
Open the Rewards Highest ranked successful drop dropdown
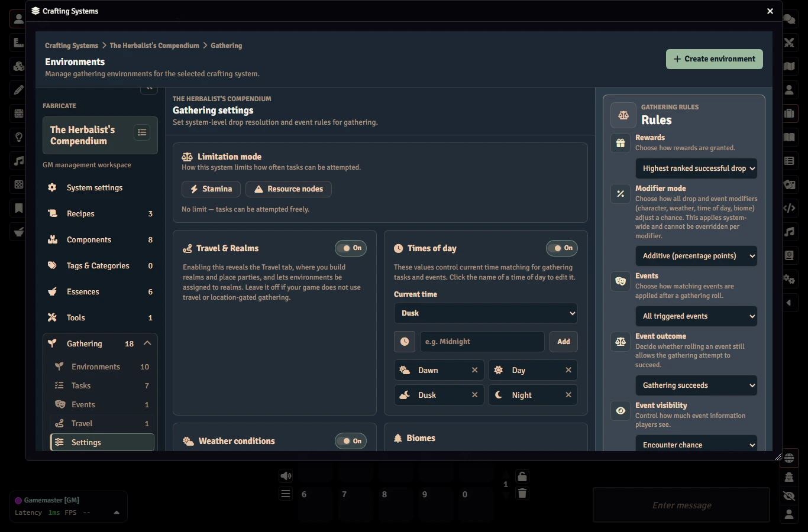click(x=696, y=168)
